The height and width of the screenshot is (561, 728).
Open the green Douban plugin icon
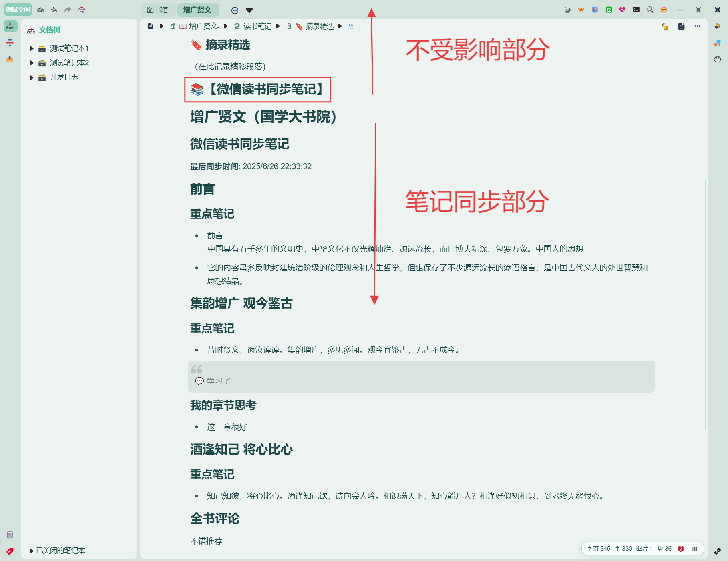[609, 10]
